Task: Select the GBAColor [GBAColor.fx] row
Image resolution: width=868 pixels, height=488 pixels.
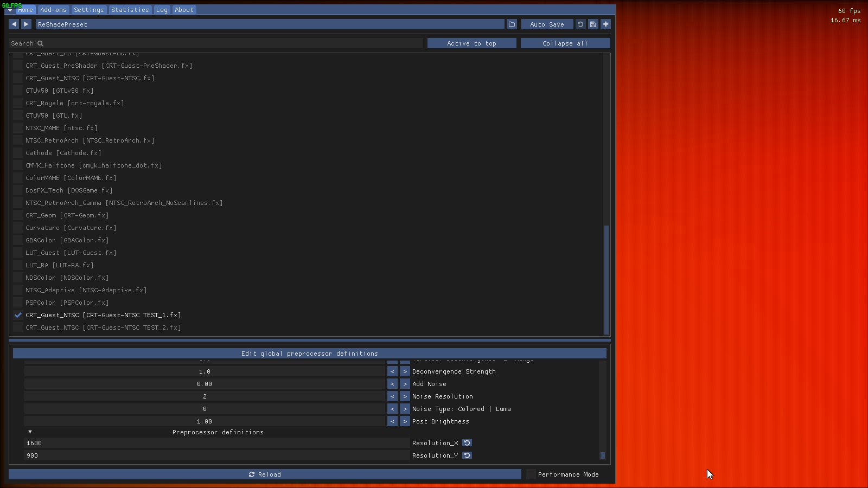Action: (67, 240)
